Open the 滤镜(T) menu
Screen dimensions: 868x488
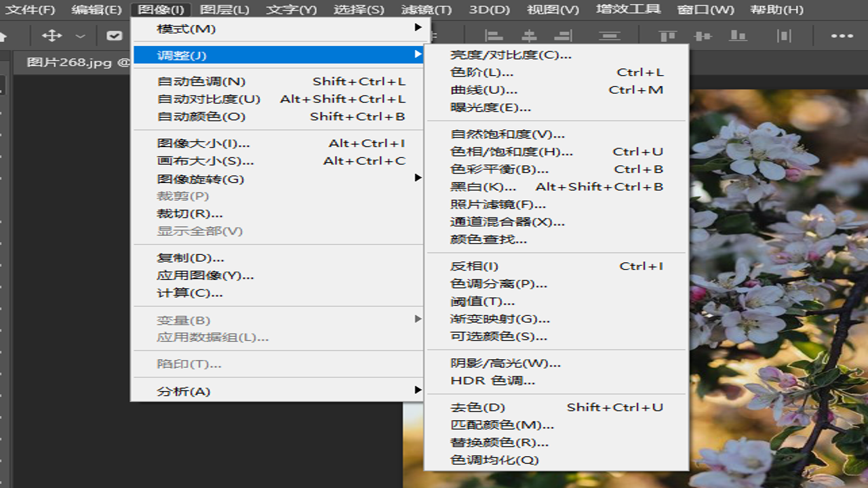426,9
